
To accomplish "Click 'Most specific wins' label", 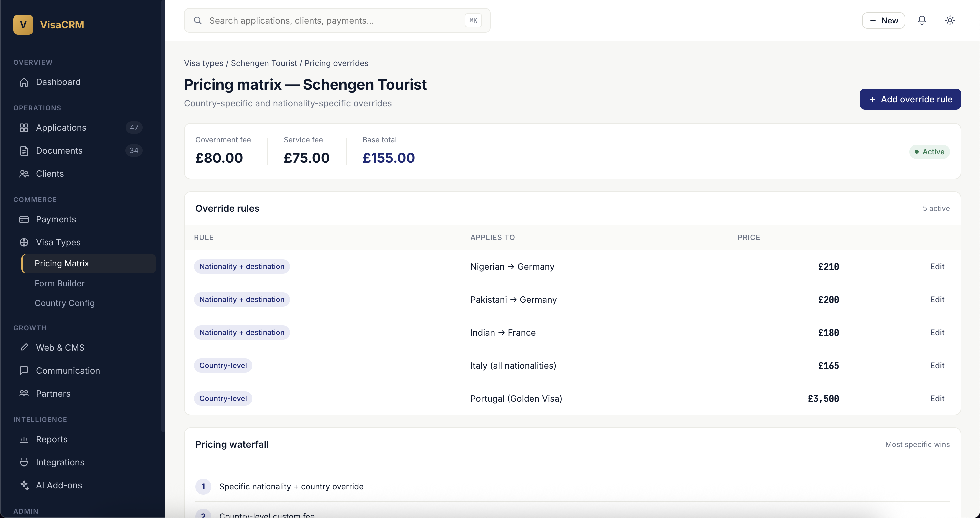I will point(917,445).
